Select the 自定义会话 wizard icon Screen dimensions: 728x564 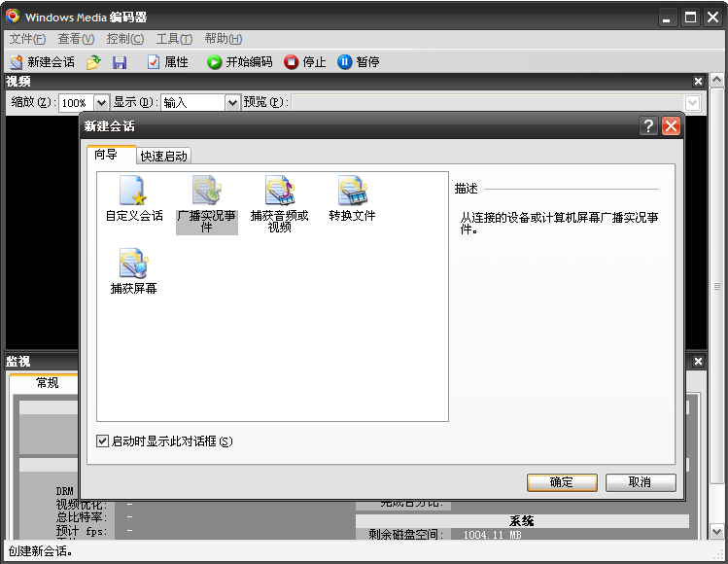click(x=134, y=198)
